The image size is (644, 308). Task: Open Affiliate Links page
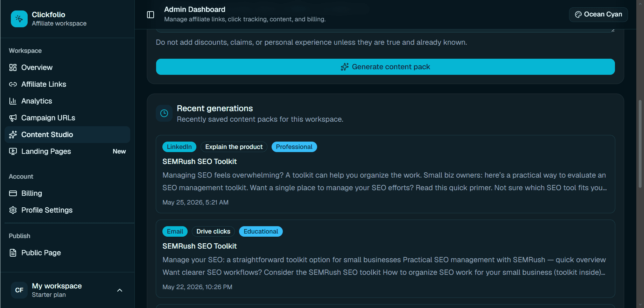(x=67, y=84)
